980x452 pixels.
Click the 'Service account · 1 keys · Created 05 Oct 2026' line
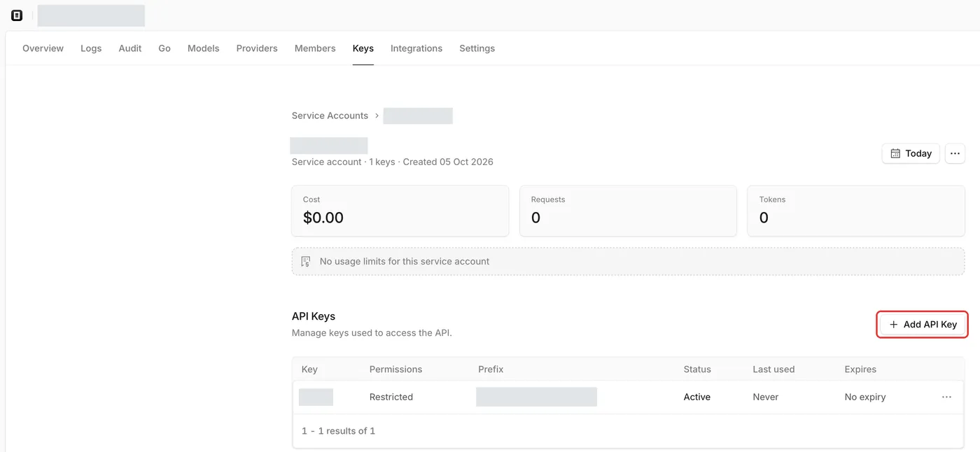(393, 162)
